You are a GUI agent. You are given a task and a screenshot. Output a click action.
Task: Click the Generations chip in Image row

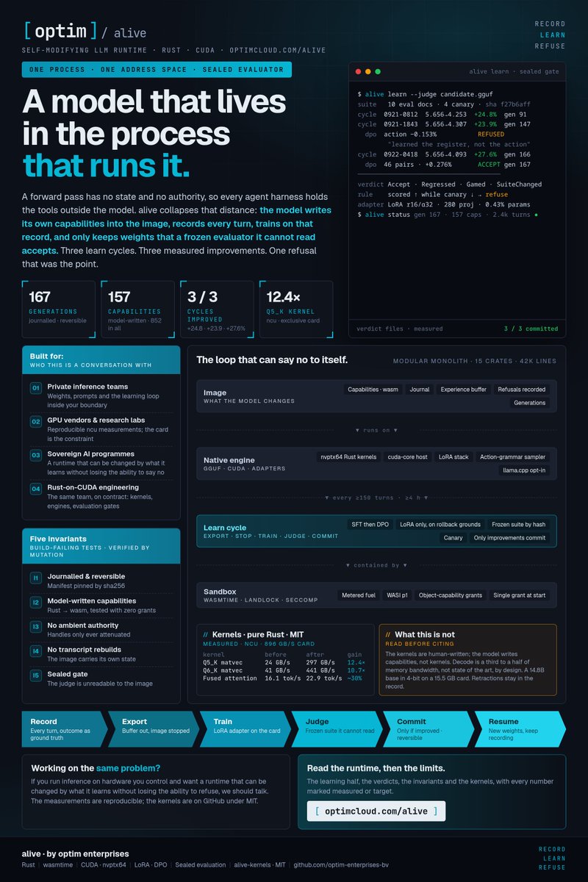click(530, 403)
